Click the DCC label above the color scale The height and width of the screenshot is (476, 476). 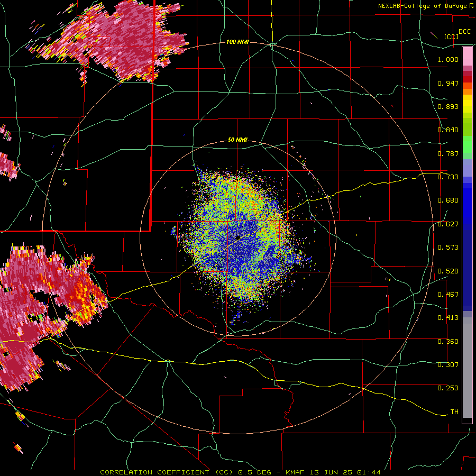click(x=464, y=32)
